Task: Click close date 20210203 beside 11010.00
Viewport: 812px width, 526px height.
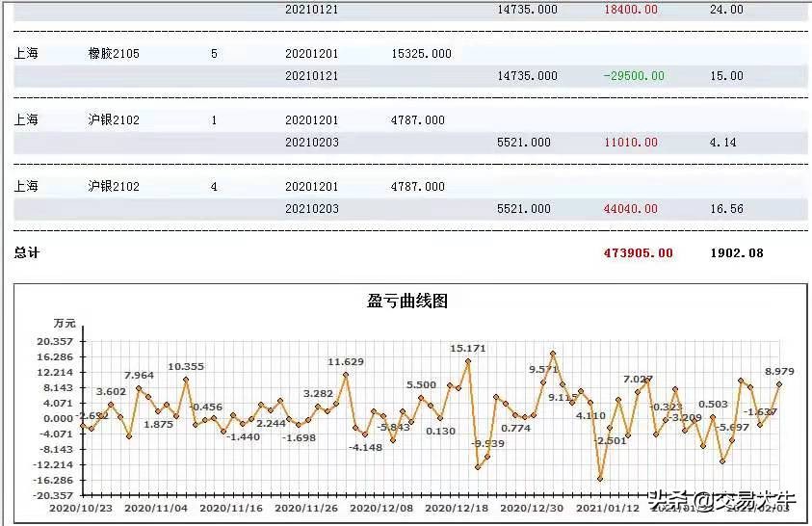Action: coord(311,143)
